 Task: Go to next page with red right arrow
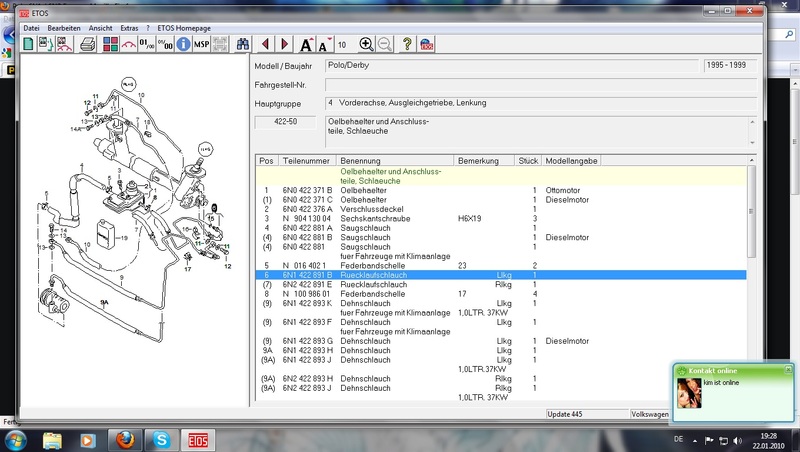click(285, 44)
